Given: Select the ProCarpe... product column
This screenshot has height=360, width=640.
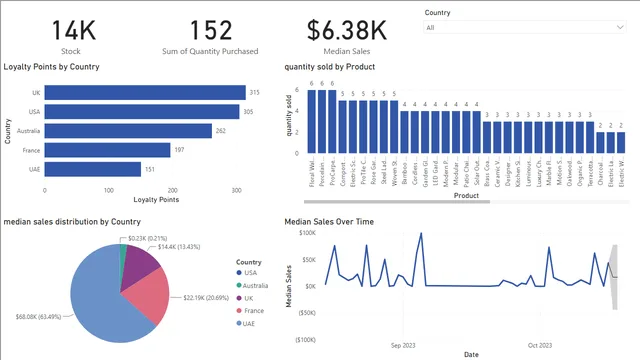Looking at the screenshot, I should pyautogui.click(x=332, y=122).
